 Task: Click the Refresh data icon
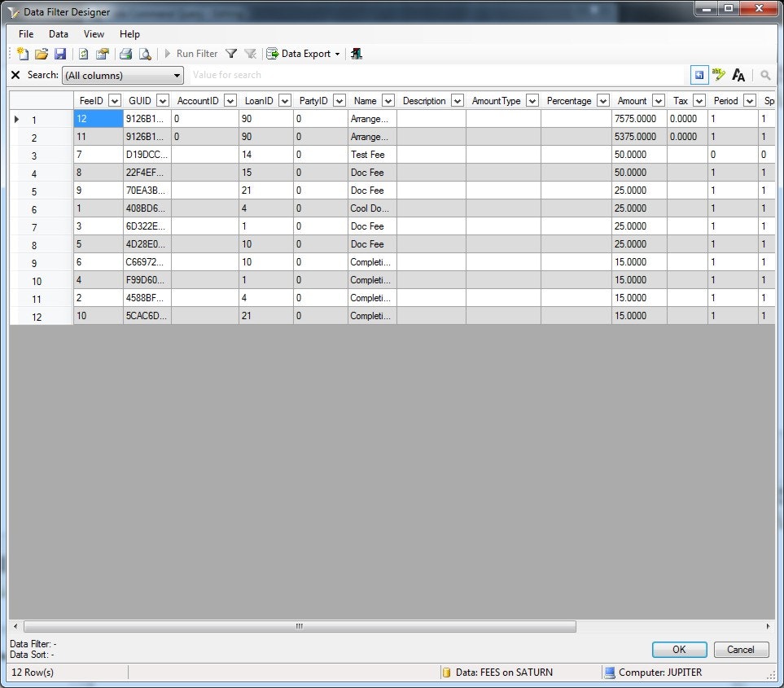(x=83, y=54)
